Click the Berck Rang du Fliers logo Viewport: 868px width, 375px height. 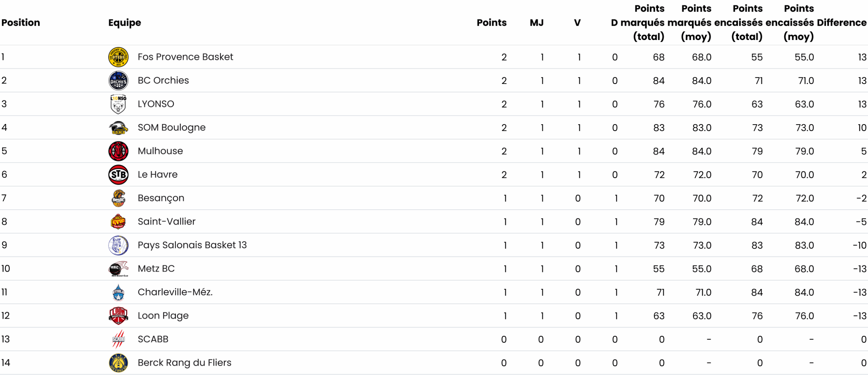tap(118, 363)
